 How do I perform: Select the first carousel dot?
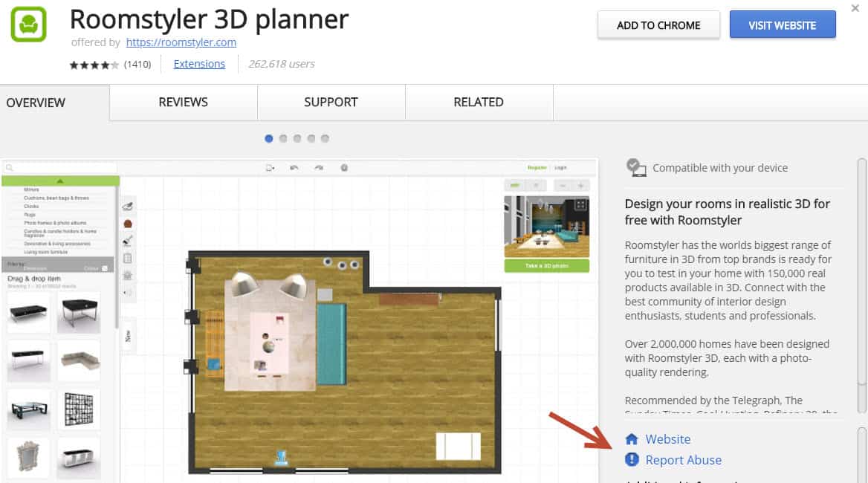[x=269, y=138]
